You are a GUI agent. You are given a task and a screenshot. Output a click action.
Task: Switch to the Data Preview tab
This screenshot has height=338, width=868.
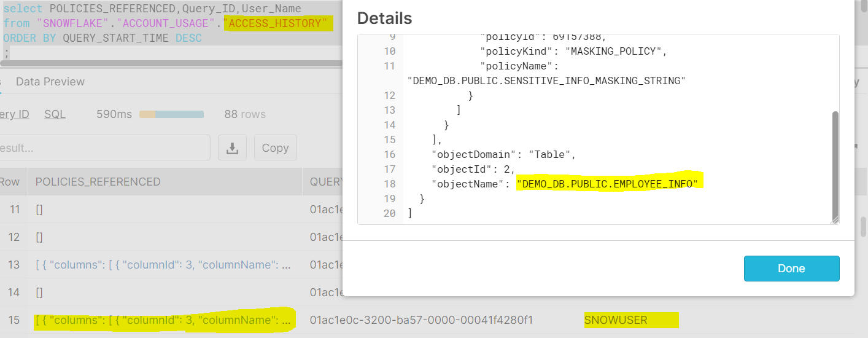coord(50,82)
